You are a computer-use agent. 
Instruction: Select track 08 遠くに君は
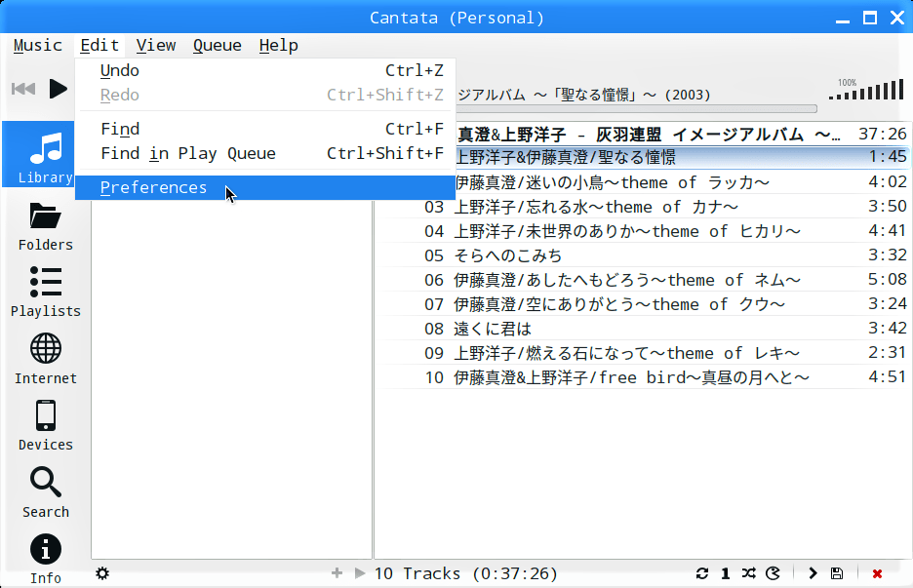coord(645,329)
